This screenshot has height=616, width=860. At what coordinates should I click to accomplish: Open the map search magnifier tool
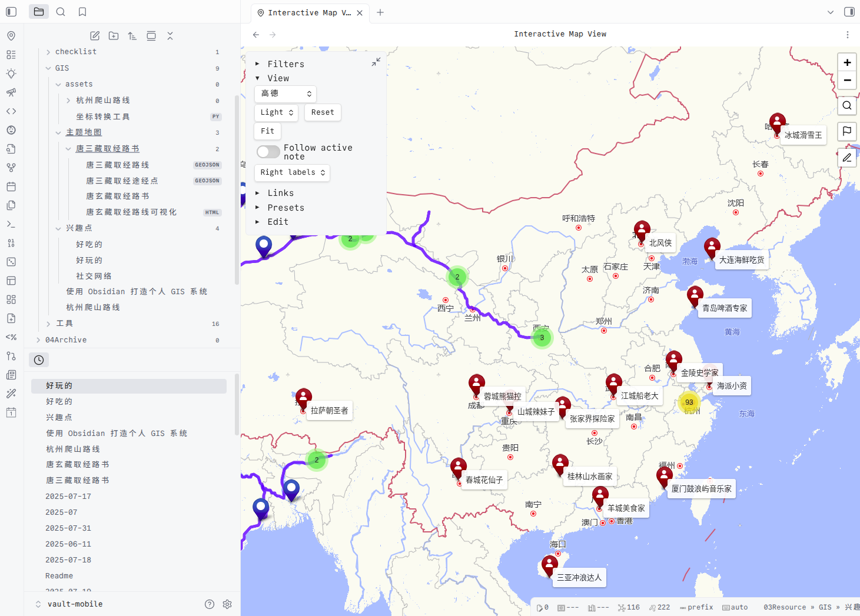pos(846,105)
